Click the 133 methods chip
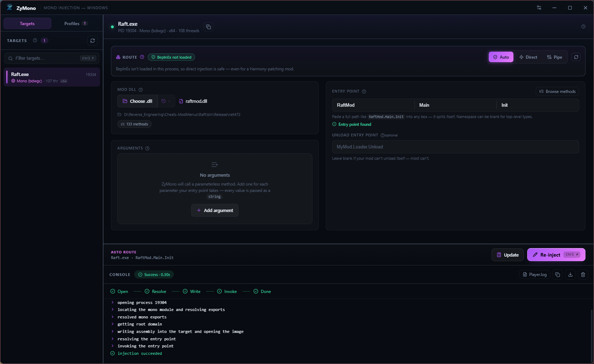Screen dimensions: 594x364 tap(134, 124)
